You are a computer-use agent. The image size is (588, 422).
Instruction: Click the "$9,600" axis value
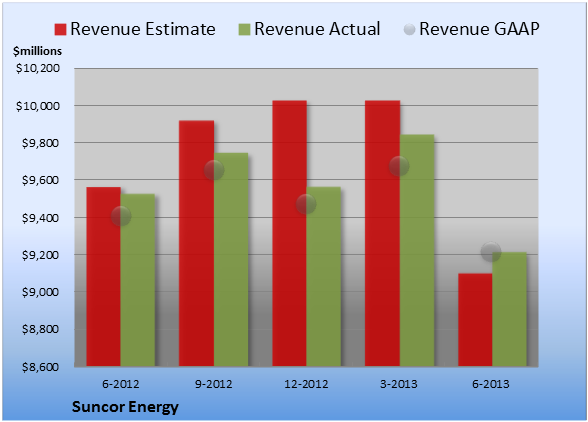point(40,180)
